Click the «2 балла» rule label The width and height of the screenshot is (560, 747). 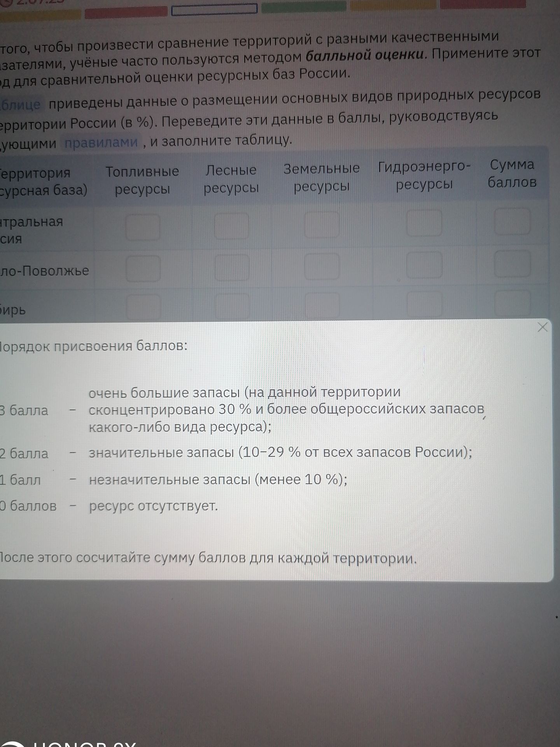[24, 453]
